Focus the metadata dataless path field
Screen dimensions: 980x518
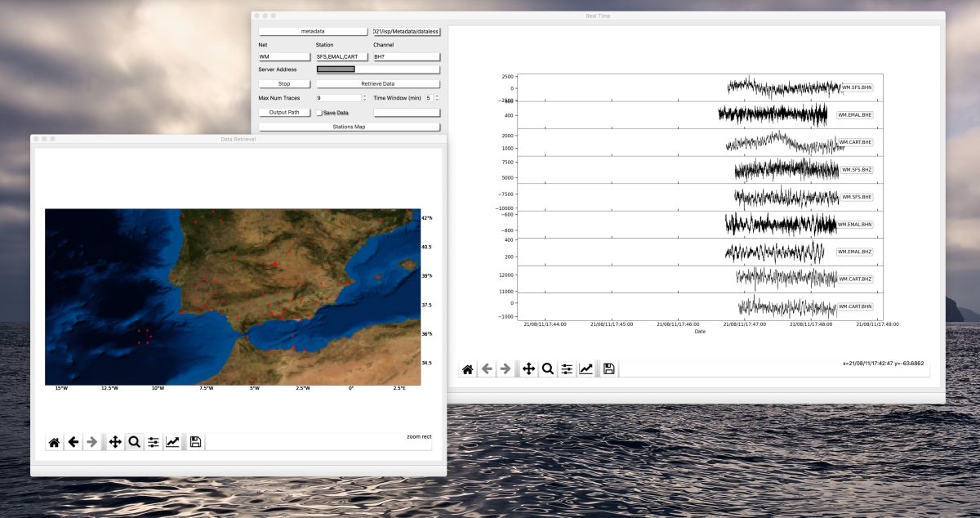tap(407, 31)
